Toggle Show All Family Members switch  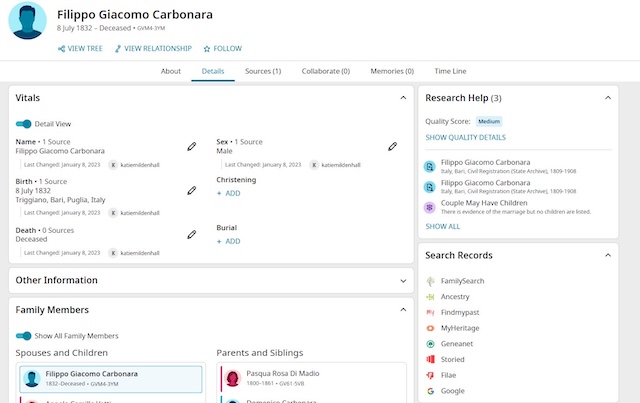24,336
